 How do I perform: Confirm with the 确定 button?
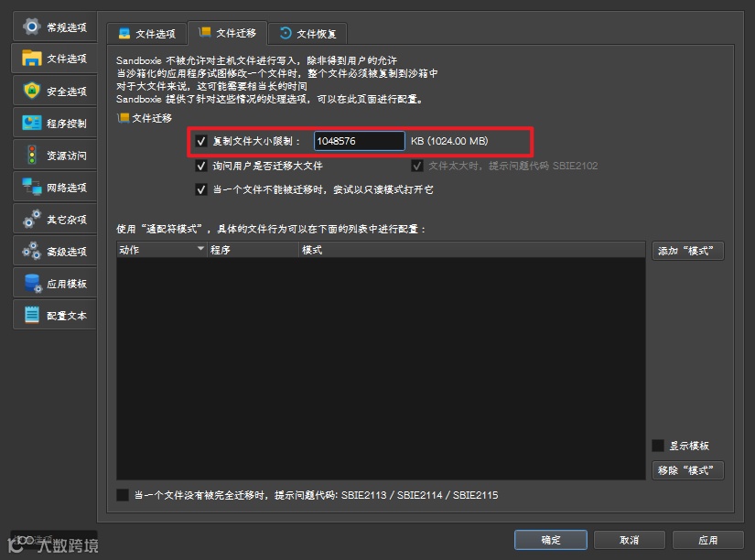tap(550, 540)
